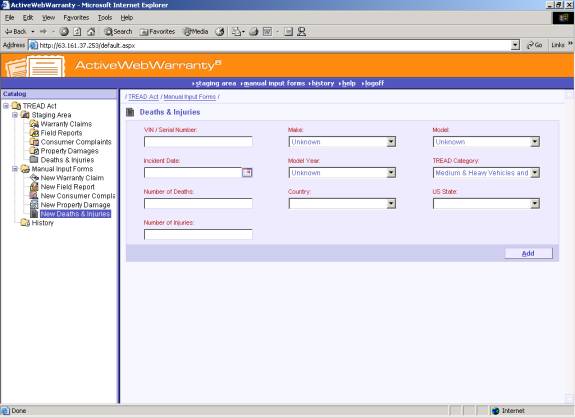The width and height of the screenshot is (575, 418).
Task: Click the Go button
Action: tap(534, 45)
